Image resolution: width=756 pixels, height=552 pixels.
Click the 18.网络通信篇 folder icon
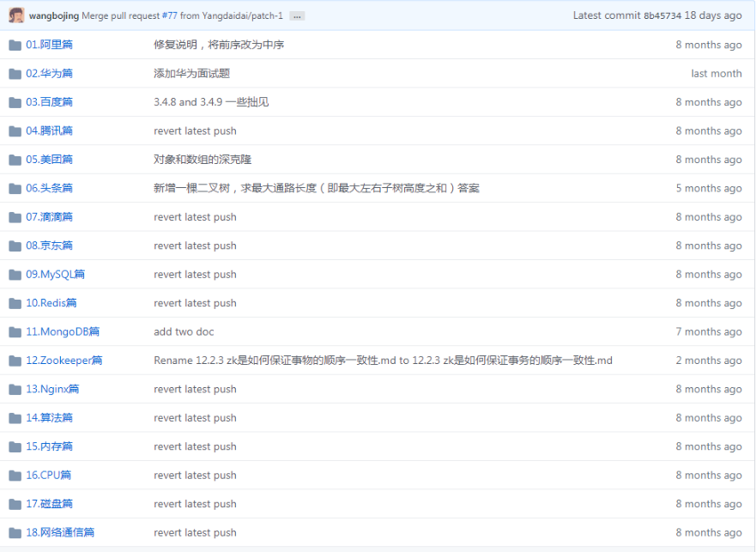[x=15, y=533]
